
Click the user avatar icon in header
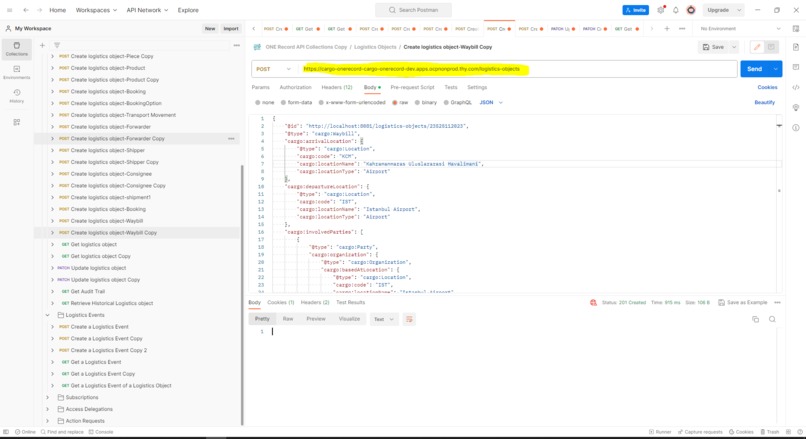click(x=691, y=10)
